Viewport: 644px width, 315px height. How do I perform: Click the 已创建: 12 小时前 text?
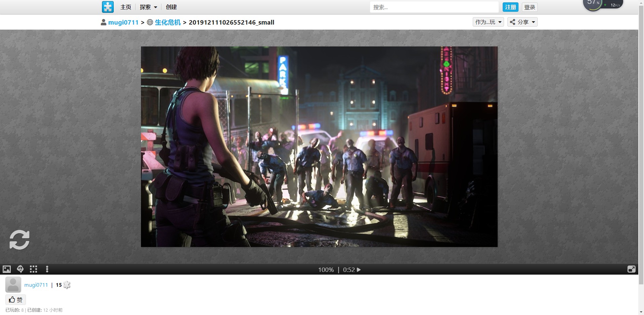coord(45,310)
